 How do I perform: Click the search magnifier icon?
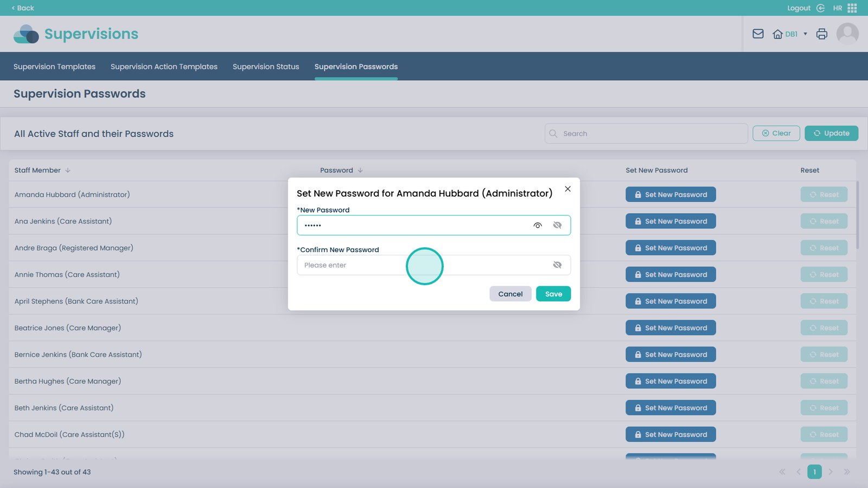553,134
